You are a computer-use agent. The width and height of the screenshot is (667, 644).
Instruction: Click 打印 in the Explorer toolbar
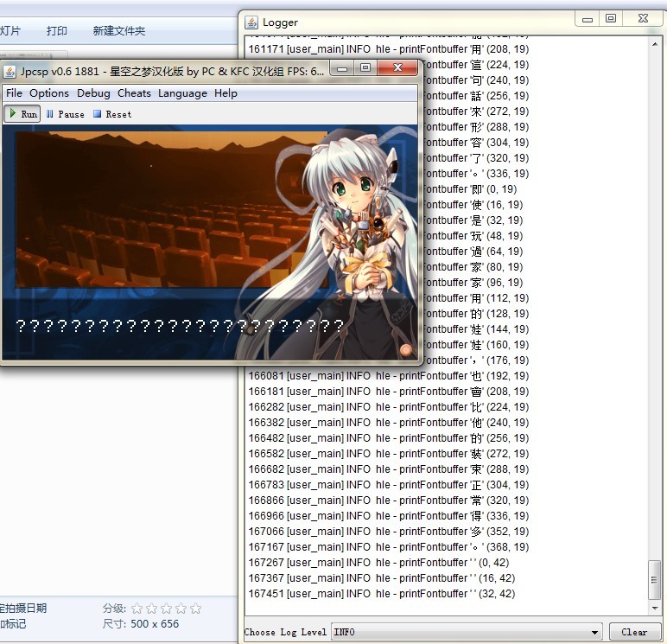pyautogui.click(x=57, y=31)
